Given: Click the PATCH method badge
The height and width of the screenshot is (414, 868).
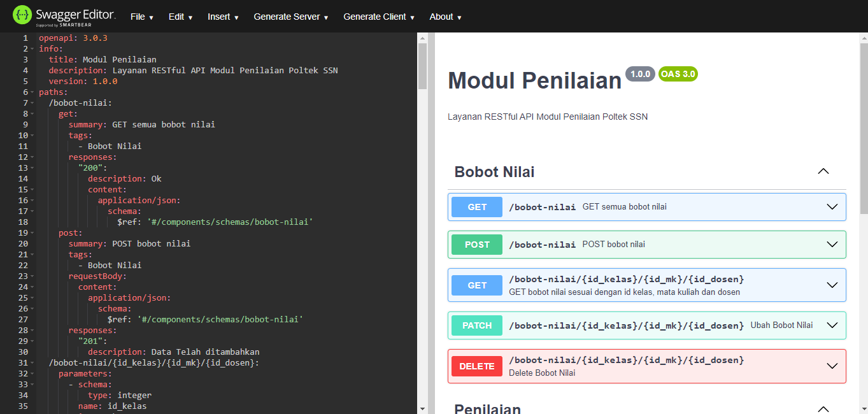Looking at the screenshot, I should click(477, 325).
